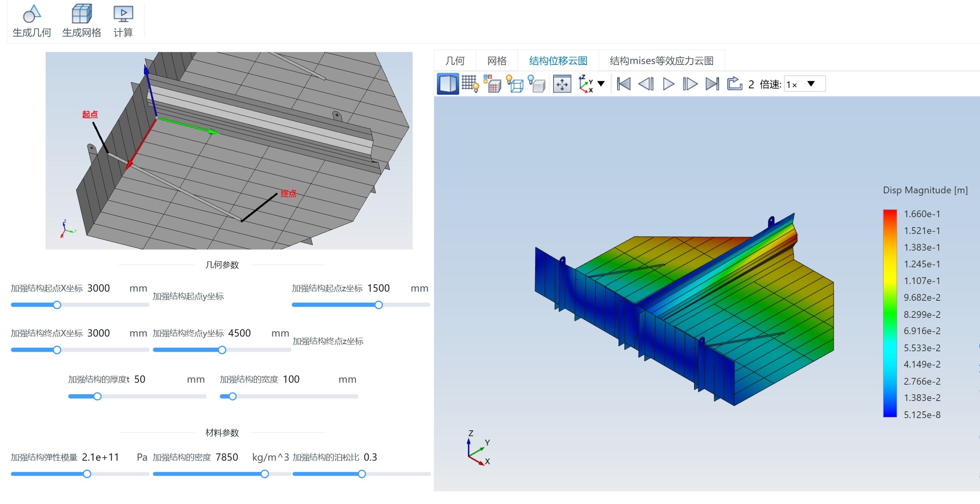
Task: Click the 材料参数 section heading
Action: pyautogui.click(x=222, y=433)
